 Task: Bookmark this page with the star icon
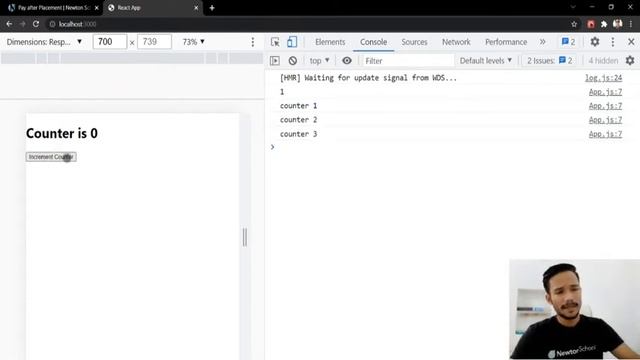(x=574, y=24)
